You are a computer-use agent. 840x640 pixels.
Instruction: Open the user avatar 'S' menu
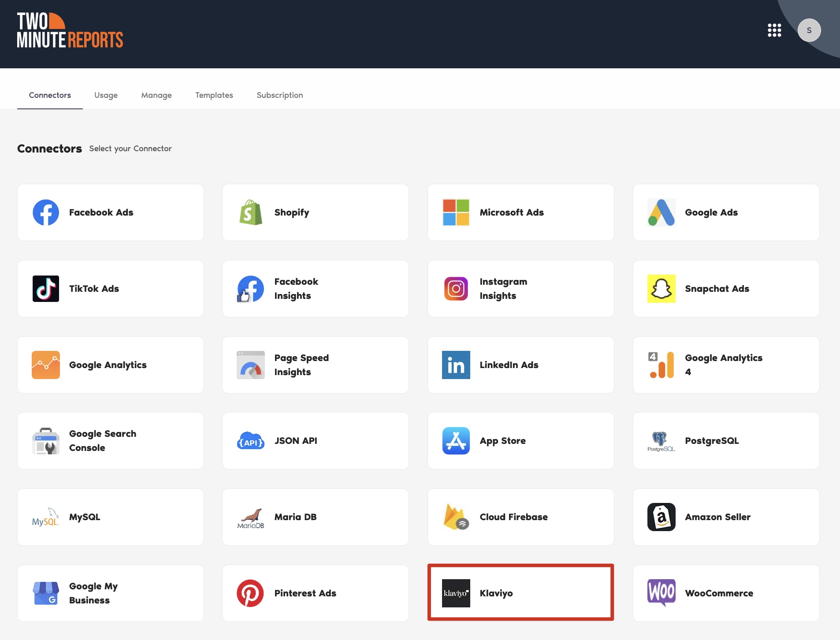click(x=809, y=30)
